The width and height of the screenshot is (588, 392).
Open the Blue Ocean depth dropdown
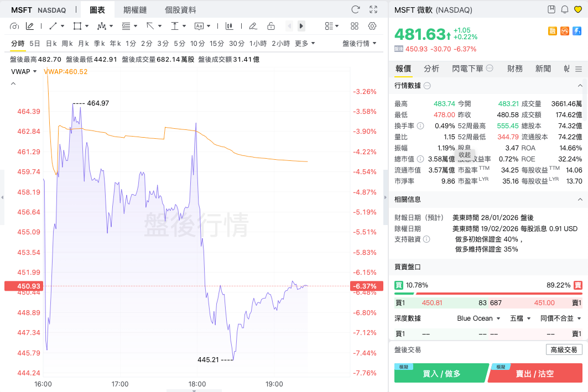tap(478, 318)
